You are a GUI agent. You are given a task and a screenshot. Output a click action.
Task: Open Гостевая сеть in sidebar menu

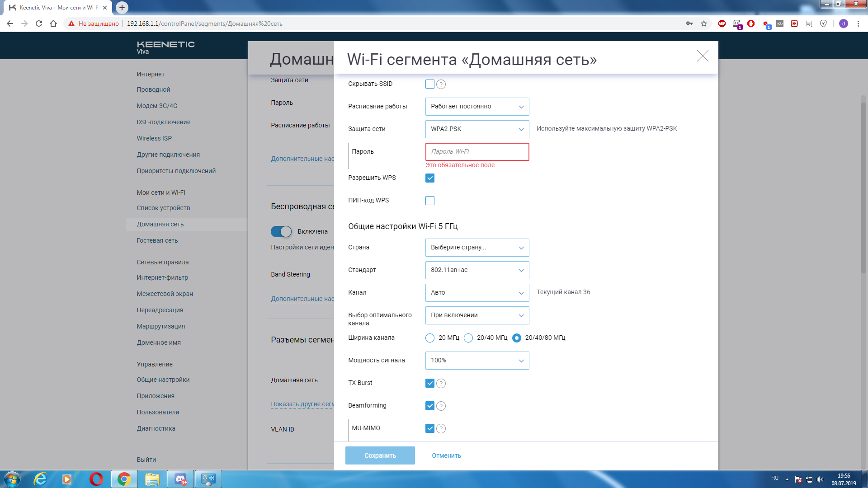pos(157,240)
